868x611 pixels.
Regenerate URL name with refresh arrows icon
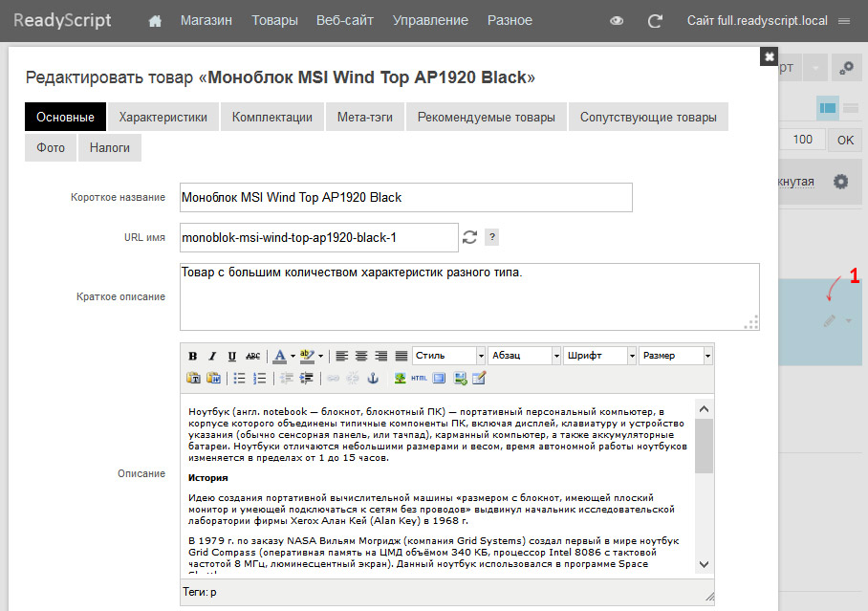coord(470,237)
